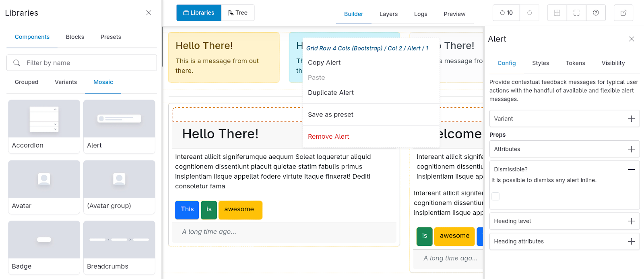Expand the Heading attributes section
The width and height of the screenshot is (644, 279).
click(x=564, y=241)
